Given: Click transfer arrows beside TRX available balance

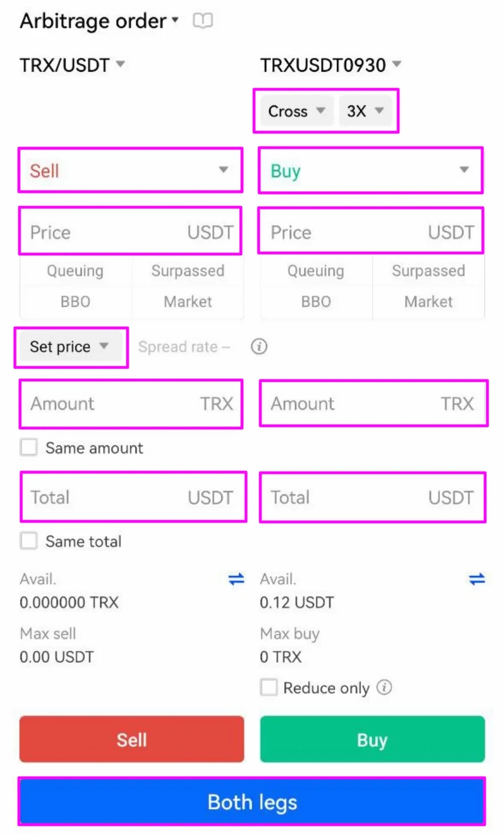Looking at the screenshot, I should point(236,579).
